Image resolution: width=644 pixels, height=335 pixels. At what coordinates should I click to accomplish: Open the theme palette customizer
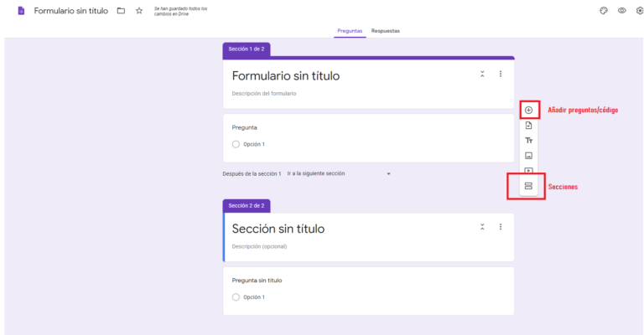point(604,11)
